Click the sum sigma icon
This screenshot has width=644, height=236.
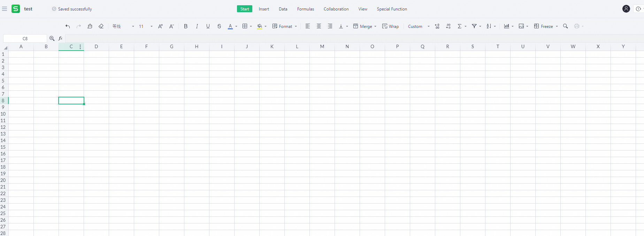[x=460, y=26]
